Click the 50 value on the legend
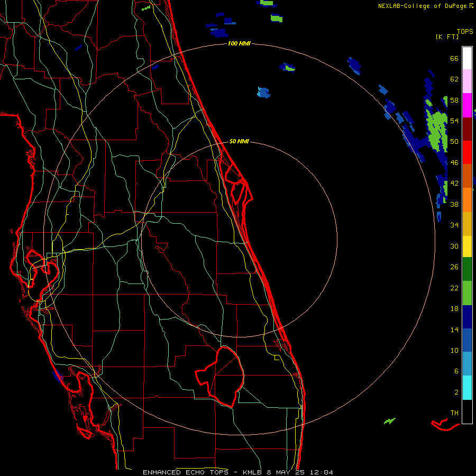476x476 pixels. pyautogui.click(x=454, y=142)
